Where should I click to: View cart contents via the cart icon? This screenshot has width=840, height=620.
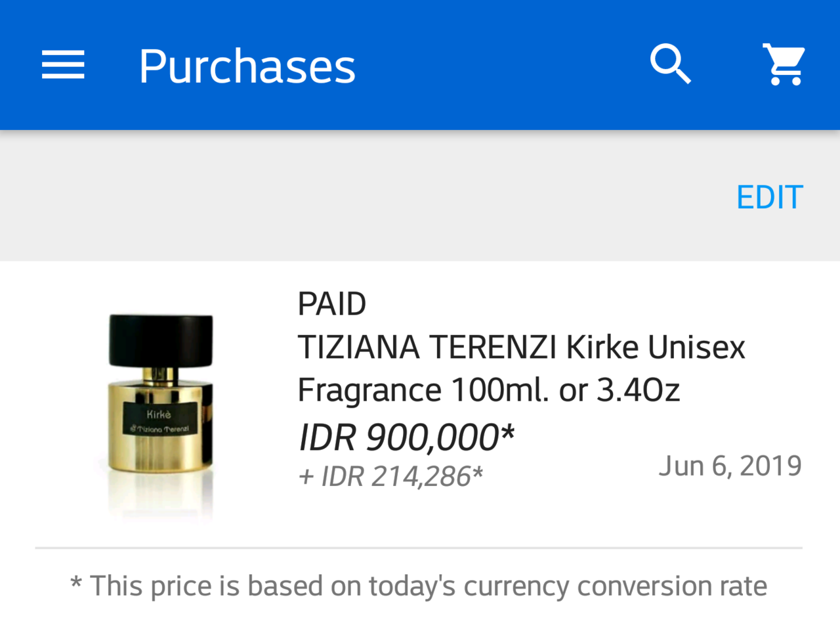tap(783, 63)
